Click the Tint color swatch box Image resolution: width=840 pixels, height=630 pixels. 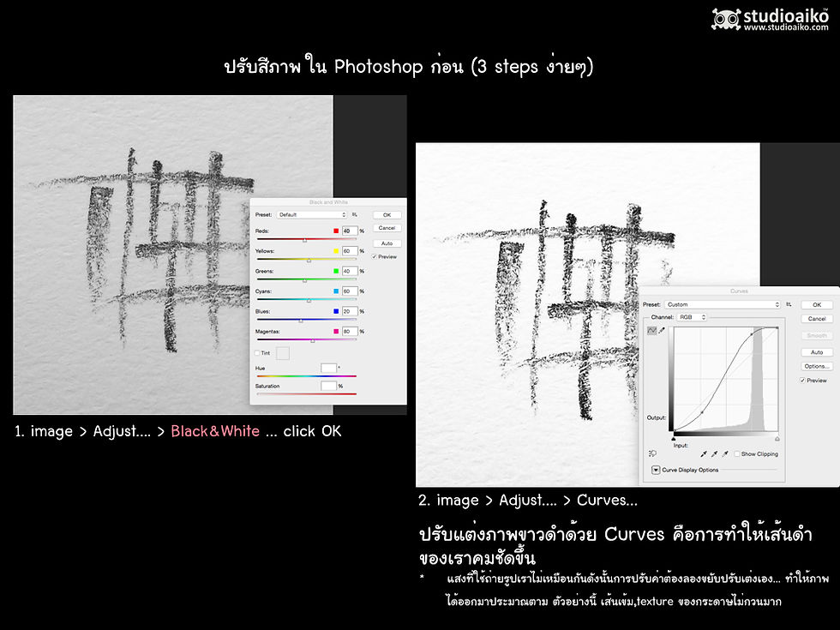[x=283, y=353]
